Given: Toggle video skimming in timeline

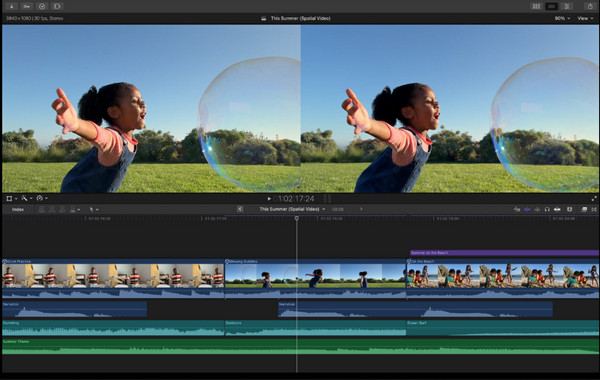Looking at the screenshot, I should [517, 209].
